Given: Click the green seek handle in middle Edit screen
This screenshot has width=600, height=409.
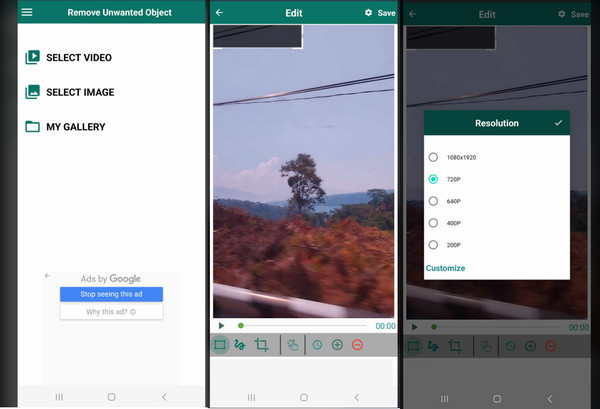Looking at the screenshot, I should 241,326.
